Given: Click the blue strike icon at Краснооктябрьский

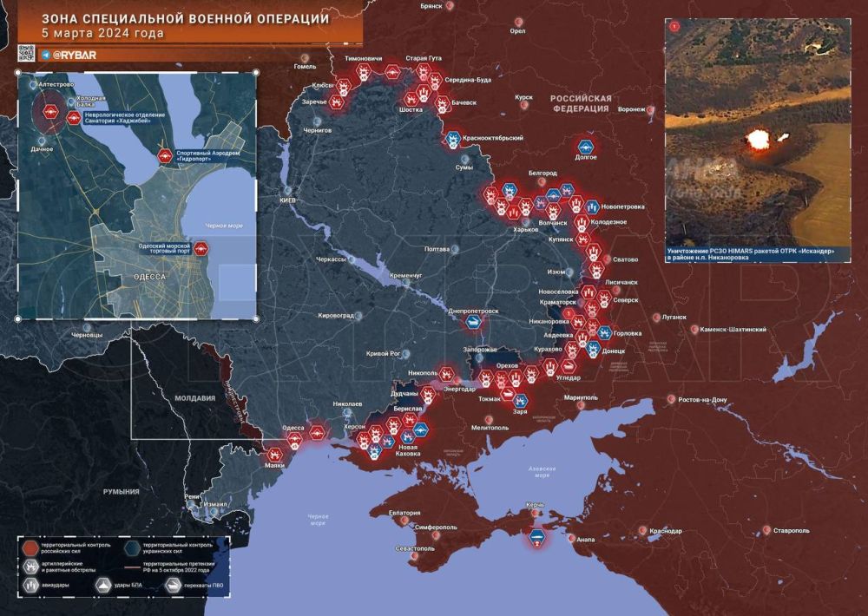Looking at the screenshot, I should (x=452, y=139).
